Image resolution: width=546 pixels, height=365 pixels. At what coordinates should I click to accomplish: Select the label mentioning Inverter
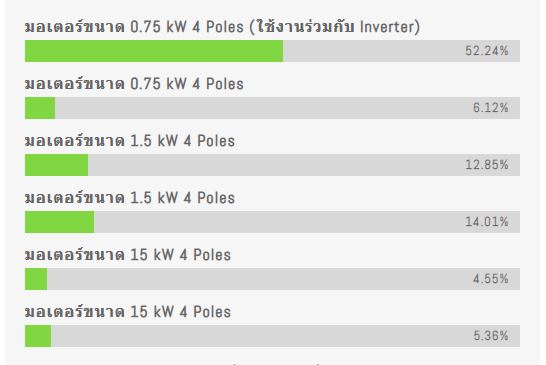222,27
